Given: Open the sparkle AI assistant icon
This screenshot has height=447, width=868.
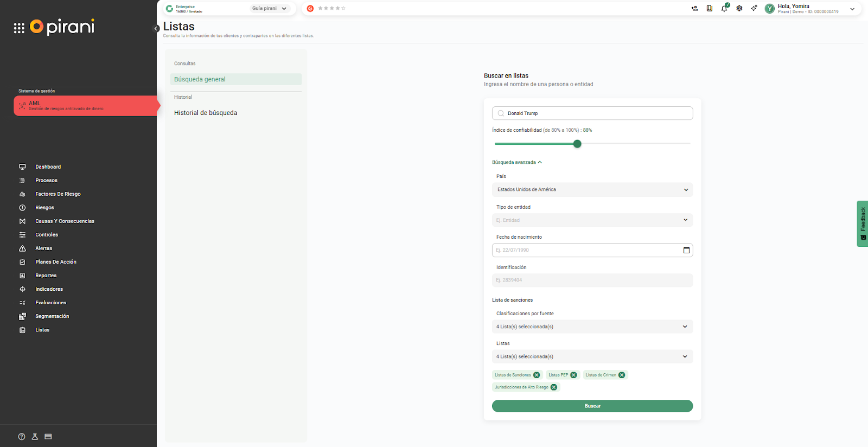Looking at the screenshot, I should (754, 9).
